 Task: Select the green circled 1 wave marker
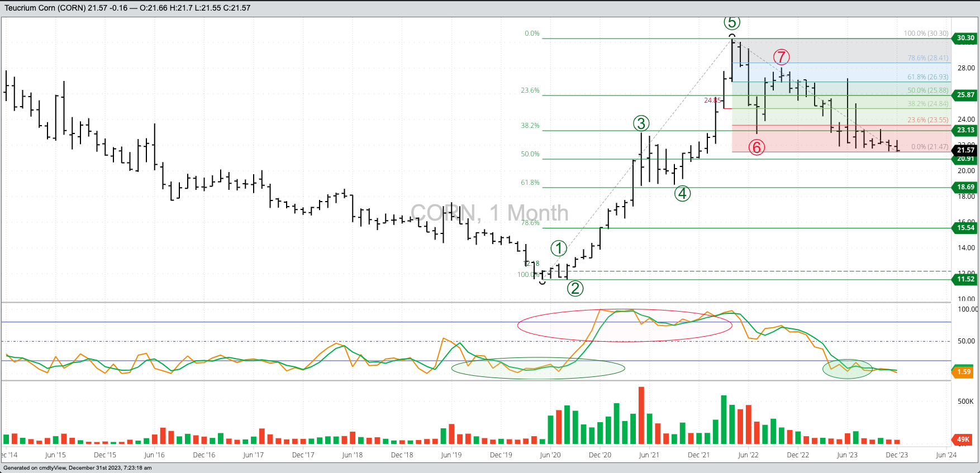pyautogui.click(x=559, y=248)
